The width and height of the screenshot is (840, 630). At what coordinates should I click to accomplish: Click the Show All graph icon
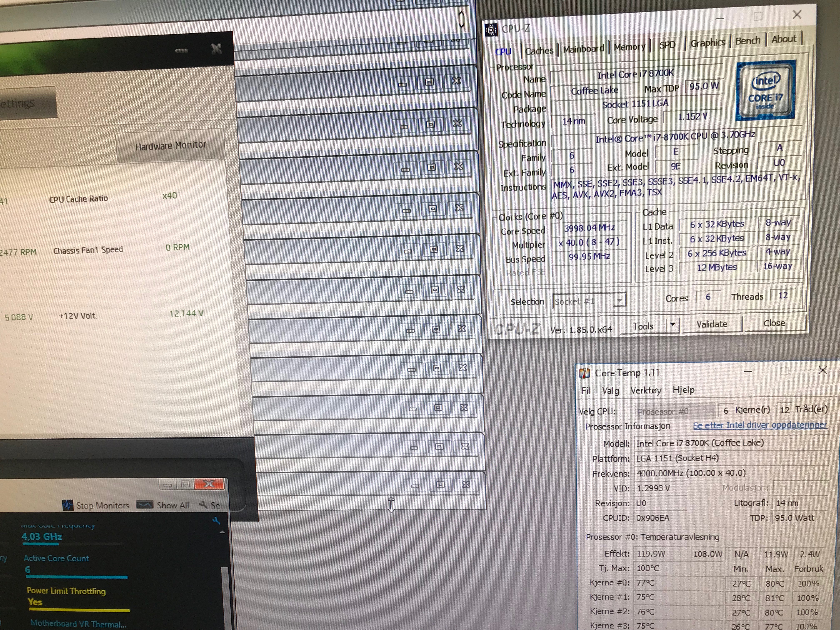click(145, 505)
